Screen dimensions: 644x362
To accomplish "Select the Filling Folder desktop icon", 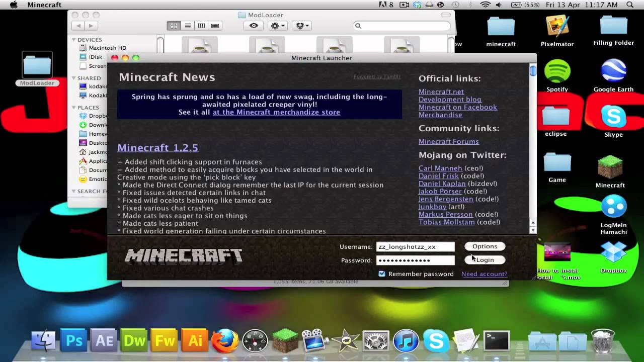I will click(x=613, y=26).
